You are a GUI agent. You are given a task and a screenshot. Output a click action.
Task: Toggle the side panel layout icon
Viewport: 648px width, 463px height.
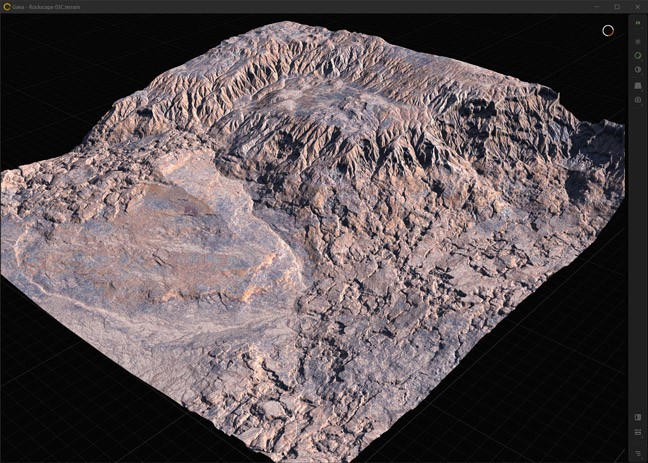point(638,417)
